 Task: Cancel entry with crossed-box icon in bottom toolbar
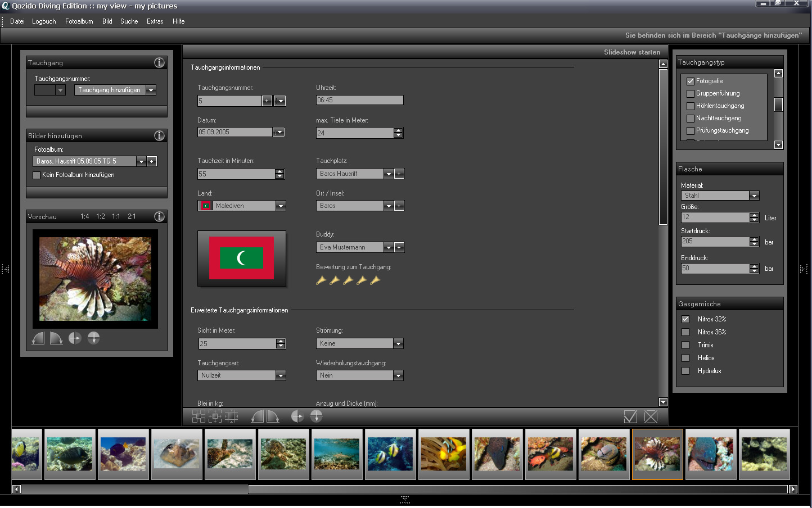(651, 416)
